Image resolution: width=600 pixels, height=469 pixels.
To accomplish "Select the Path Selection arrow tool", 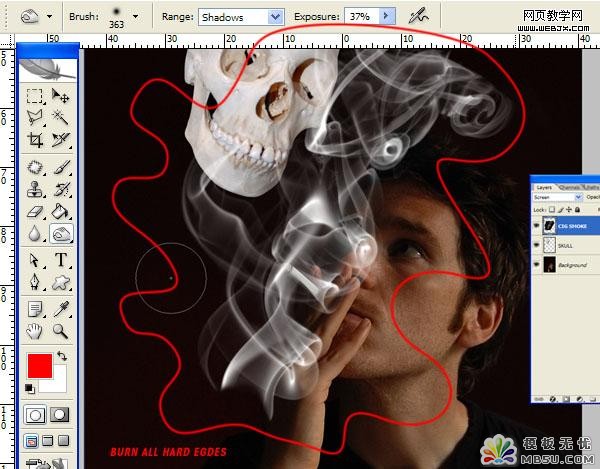I will (x=34, y=261).
